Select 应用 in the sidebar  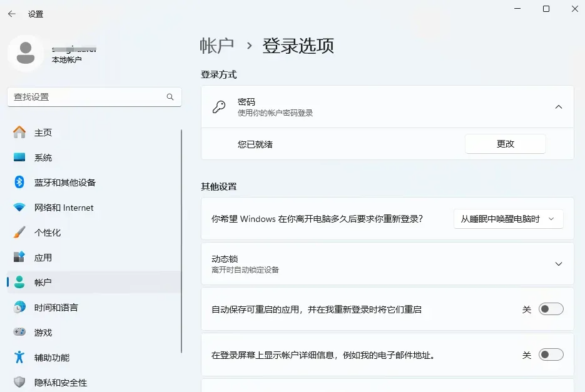click(94, 258)
